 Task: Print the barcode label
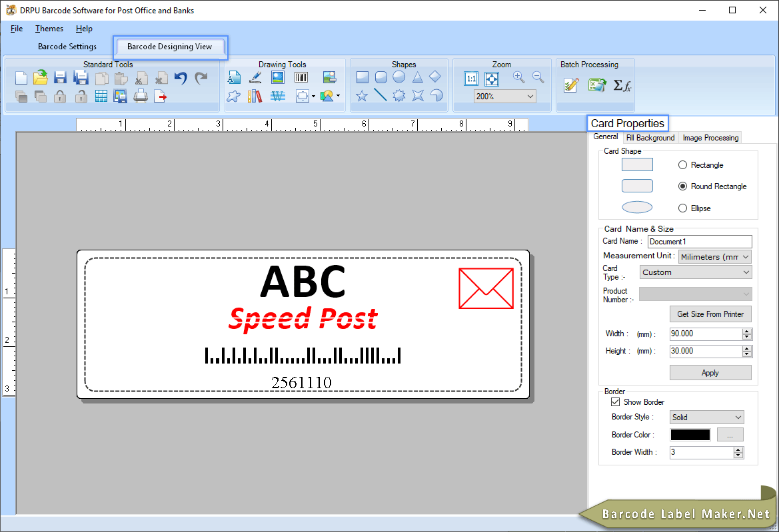(x=141, y=97)
